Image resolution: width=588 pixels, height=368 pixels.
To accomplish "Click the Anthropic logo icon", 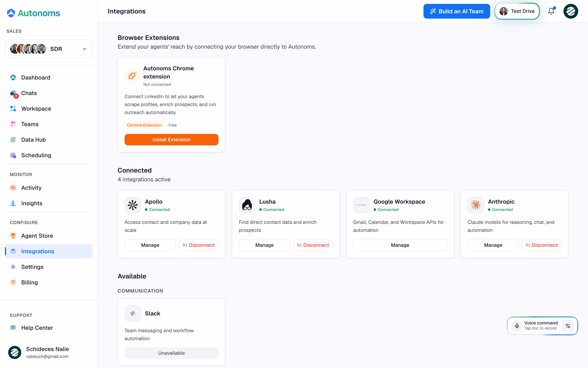I will pyautogui.click(x=476, y=205).
